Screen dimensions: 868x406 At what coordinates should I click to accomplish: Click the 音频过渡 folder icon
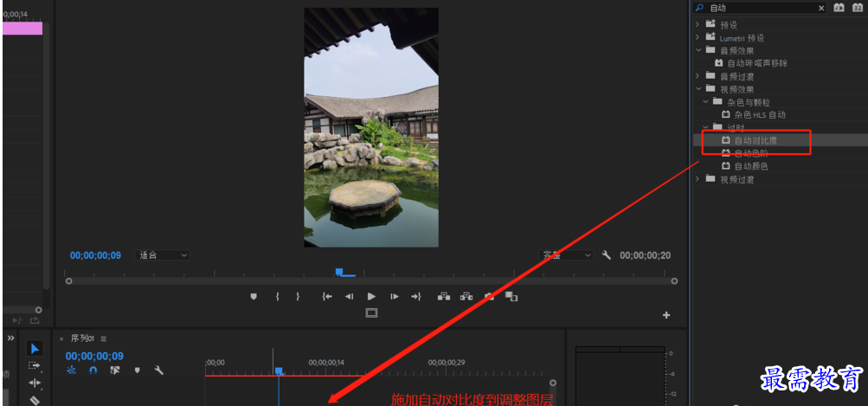coord(710,76)
